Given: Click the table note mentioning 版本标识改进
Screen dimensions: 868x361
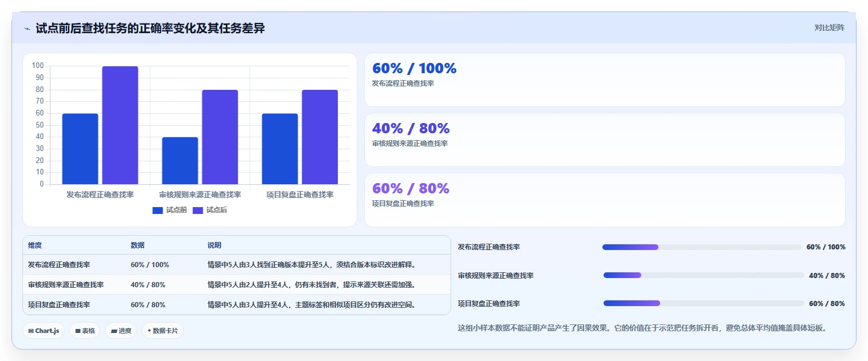Looking at the screenshot, I should 311,265.
